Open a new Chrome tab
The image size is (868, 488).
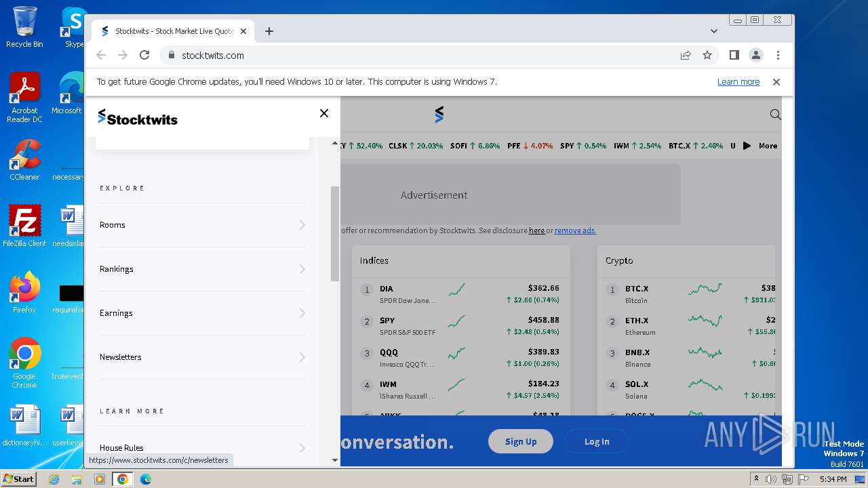pyautogui.click(x=269, y=31)
